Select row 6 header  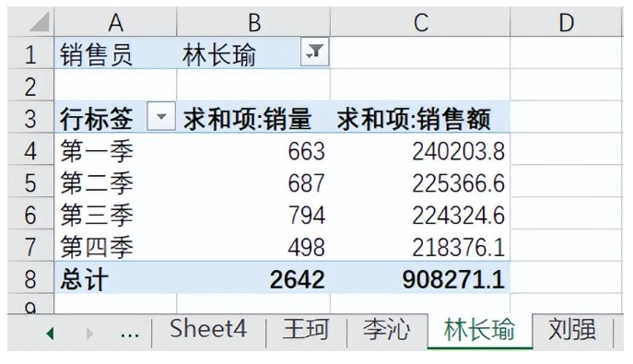30,213
